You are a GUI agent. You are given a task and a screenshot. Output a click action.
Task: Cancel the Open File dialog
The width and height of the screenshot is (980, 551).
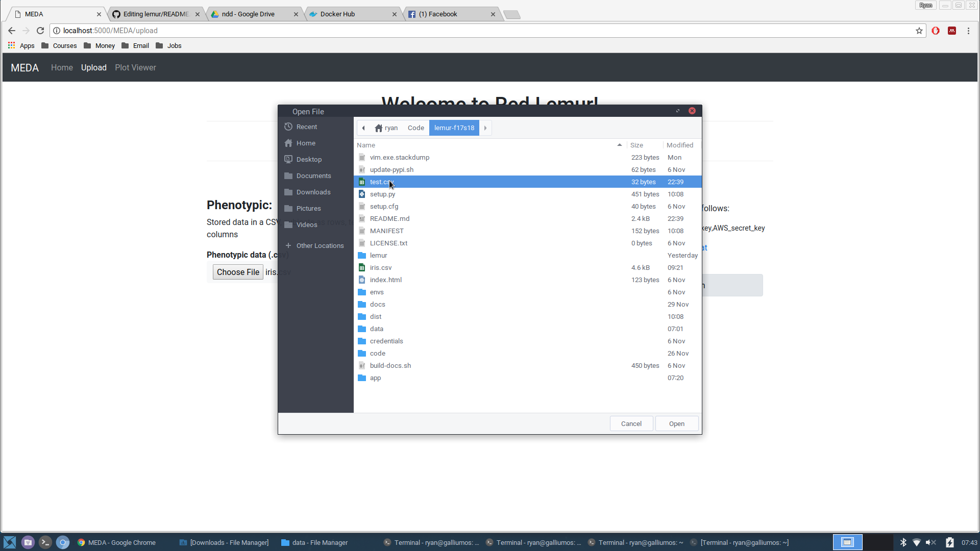click(x=631, y=423)
